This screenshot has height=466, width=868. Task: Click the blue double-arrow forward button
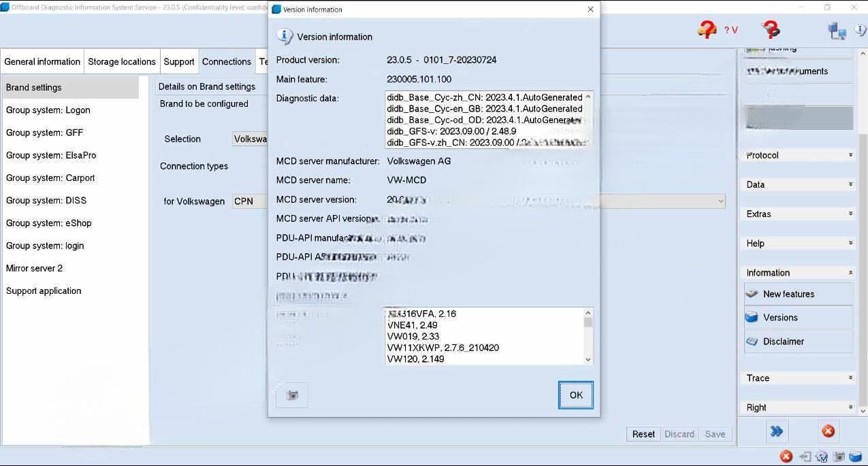[777, 431]
